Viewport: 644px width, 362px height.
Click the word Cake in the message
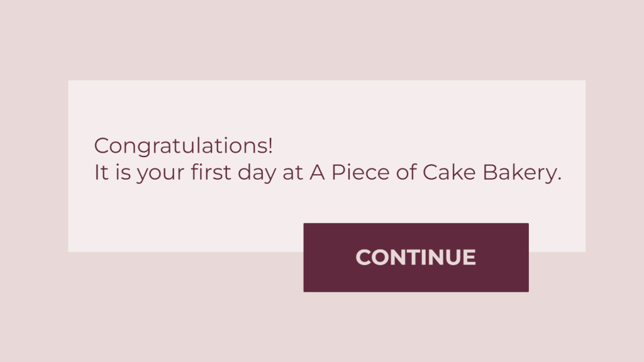point(449,172)
